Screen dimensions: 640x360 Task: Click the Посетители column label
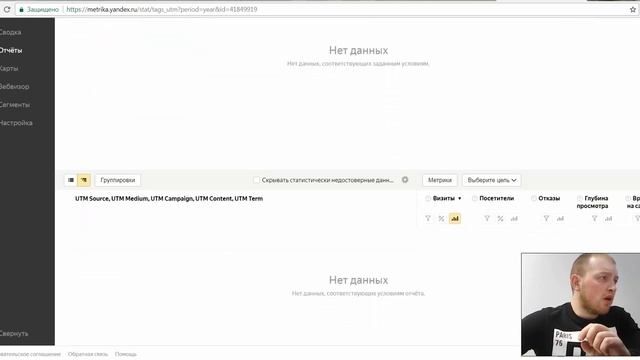pyautogui.click(x=497, y=198)
